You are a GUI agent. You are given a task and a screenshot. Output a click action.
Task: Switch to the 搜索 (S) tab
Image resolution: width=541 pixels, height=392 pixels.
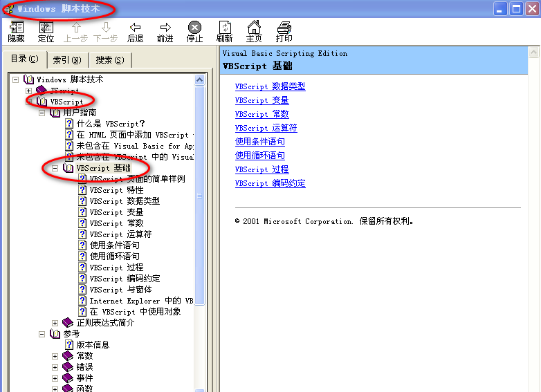click(110, 60)
